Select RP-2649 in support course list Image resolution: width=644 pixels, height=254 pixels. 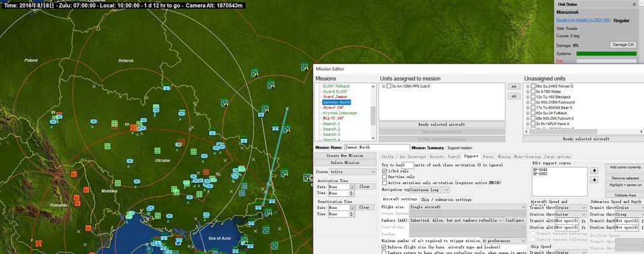539,170
